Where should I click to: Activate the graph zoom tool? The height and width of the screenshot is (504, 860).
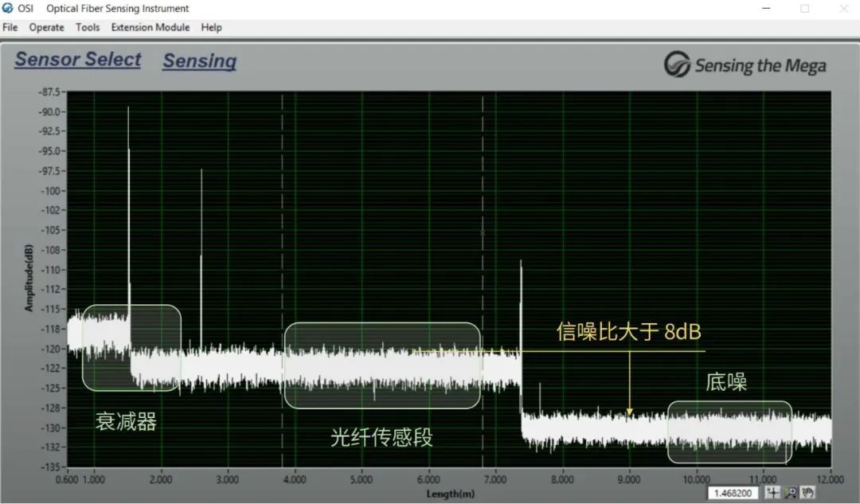tap(791, 493)
